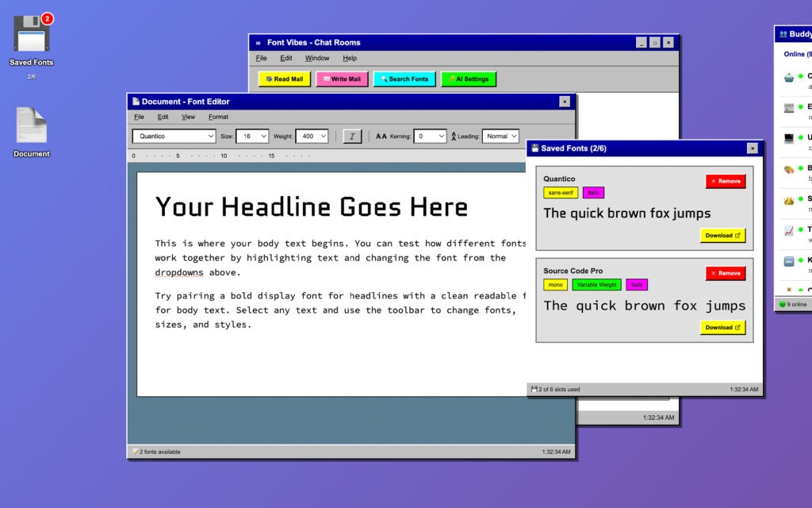This screenshot has height=508, width=812.
Task: Open AI Settings in Chat Rooms
Action: pos(469,79)
